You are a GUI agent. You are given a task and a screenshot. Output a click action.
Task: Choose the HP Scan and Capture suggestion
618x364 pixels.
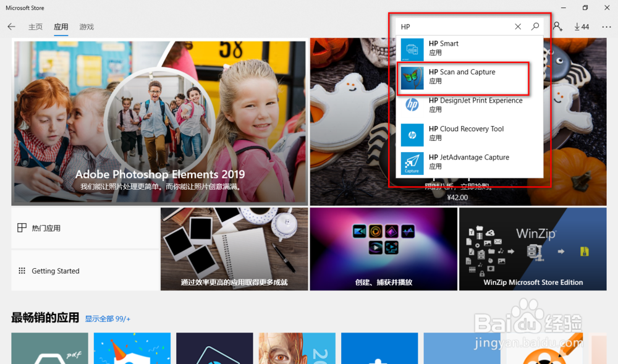click(x=470, y=78)
